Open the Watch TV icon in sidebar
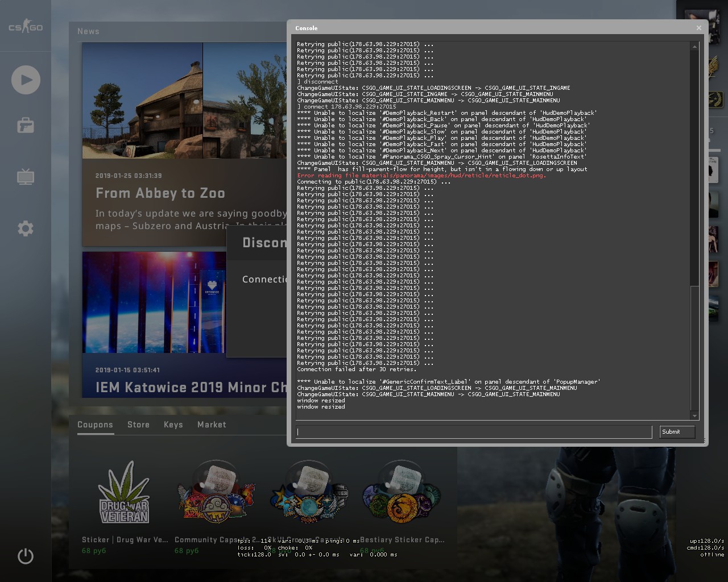This screenshot has width=728, height=582. click(26, 177)
